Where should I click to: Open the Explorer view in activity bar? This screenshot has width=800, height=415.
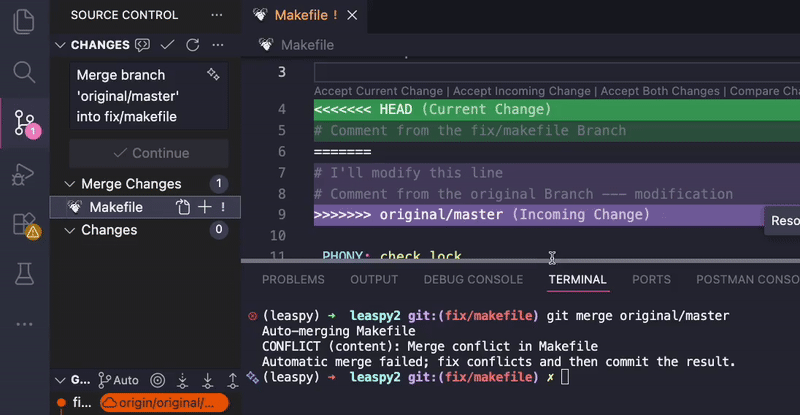[25, 19]
